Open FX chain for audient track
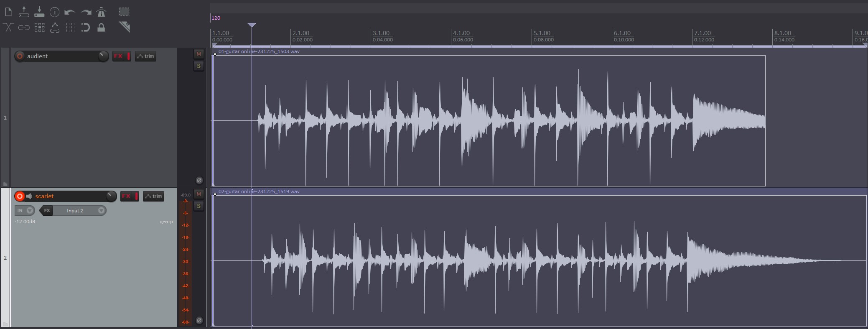The height and width of the screenshot is (329, 868). pos(119,56)
